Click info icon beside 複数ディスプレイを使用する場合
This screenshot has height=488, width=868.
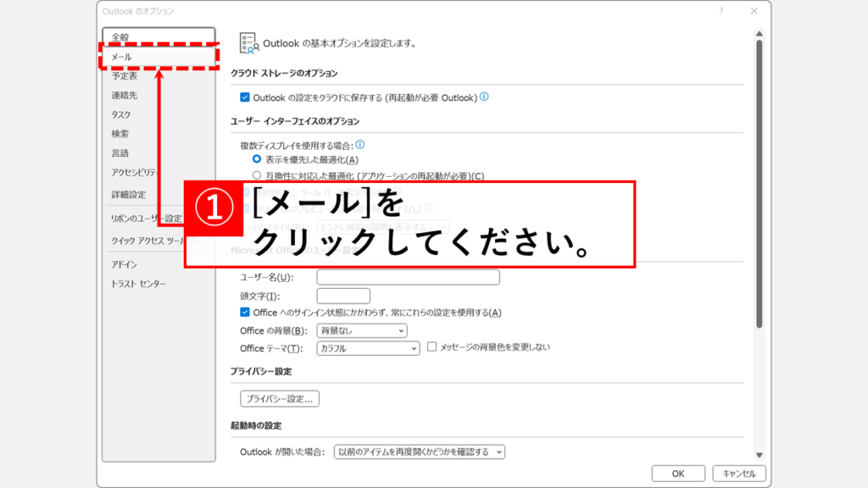coord(360,144)
